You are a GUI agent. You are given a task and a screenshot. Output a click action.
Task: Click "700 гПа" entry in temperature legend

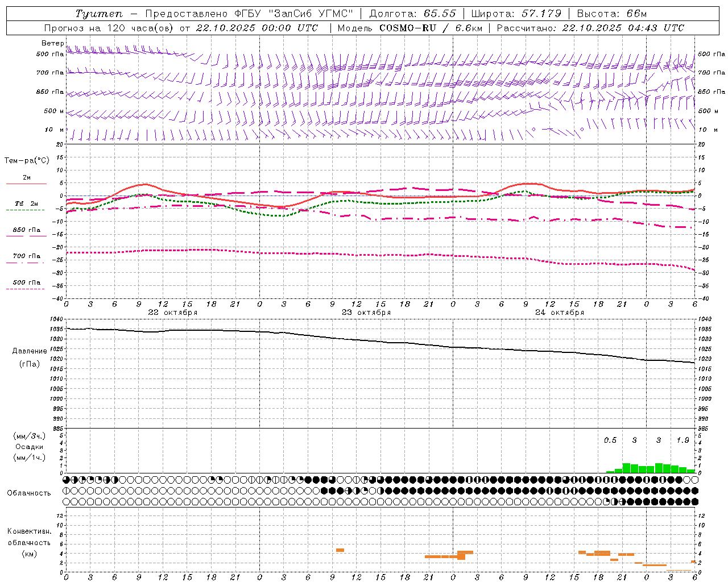[27, 256]
